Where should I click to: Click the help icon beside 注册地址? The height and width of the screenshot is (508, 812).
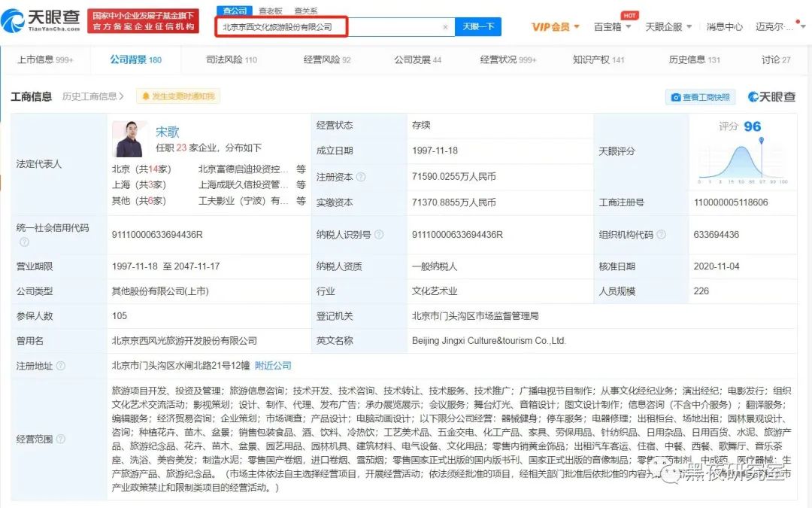(61, 366)
